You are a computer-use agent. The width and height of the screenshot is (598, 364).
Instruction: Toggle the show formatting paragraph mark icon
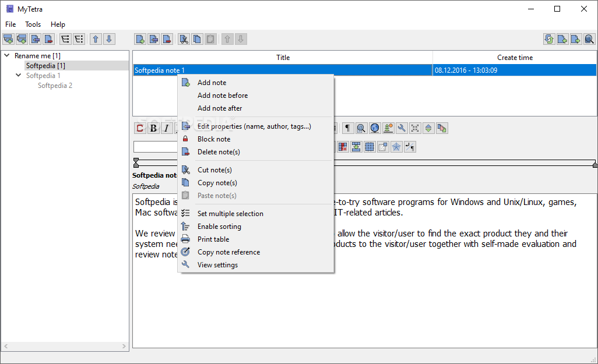(347, 128)
